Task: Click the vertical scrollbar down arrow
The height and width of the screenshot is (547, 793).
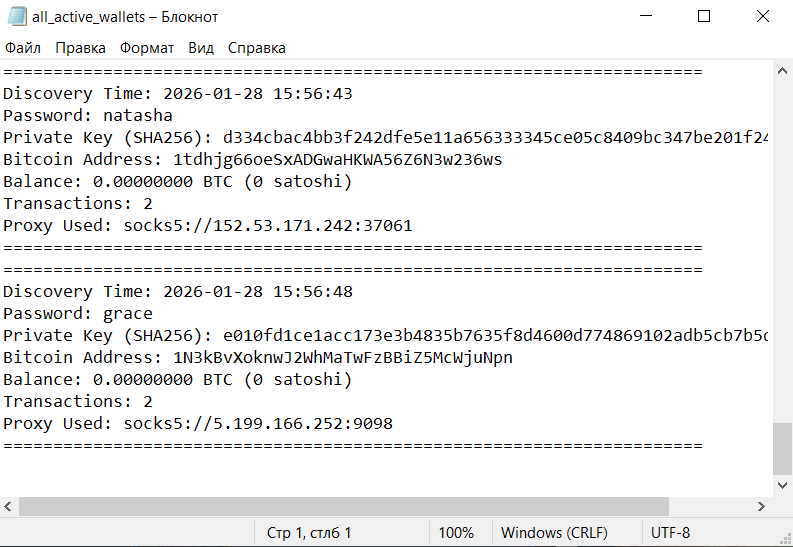Action: 783,485
